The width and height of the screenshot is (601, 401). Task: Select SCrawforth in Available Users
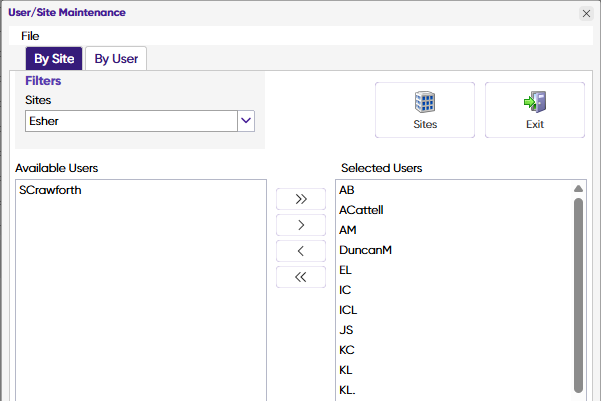coord(50,190)
